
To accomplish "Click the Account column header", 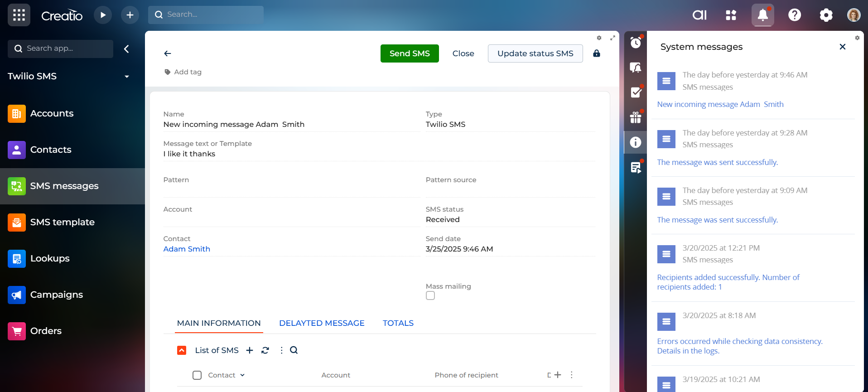I will [336, 375].
